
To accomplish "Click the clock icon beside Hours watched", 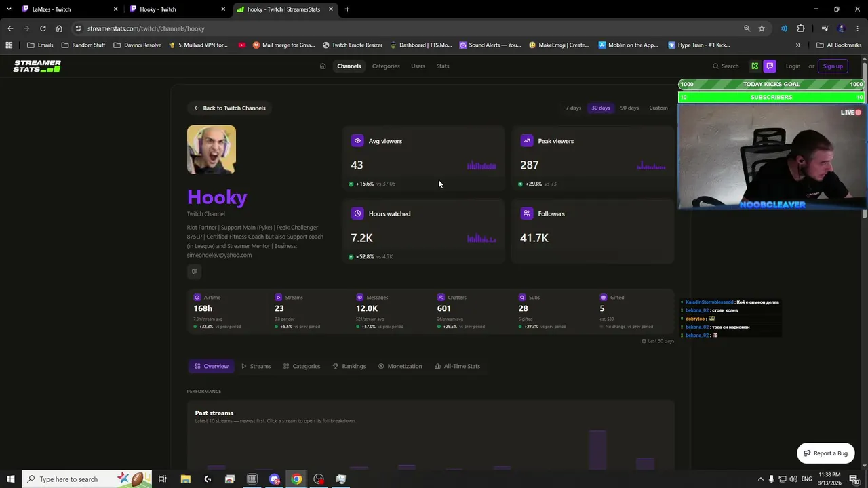I will 357,213.
